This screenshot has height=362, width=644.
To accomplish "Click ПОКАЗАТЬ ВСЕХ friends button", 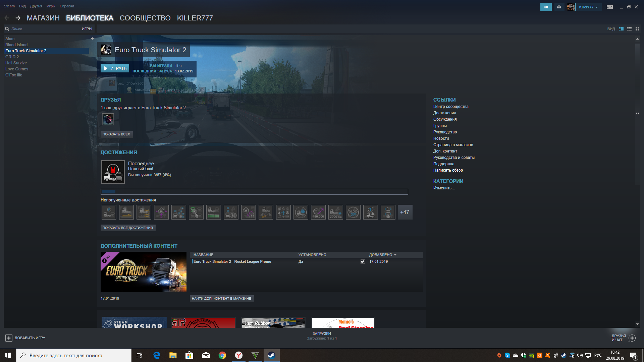I will pos(116,134).
